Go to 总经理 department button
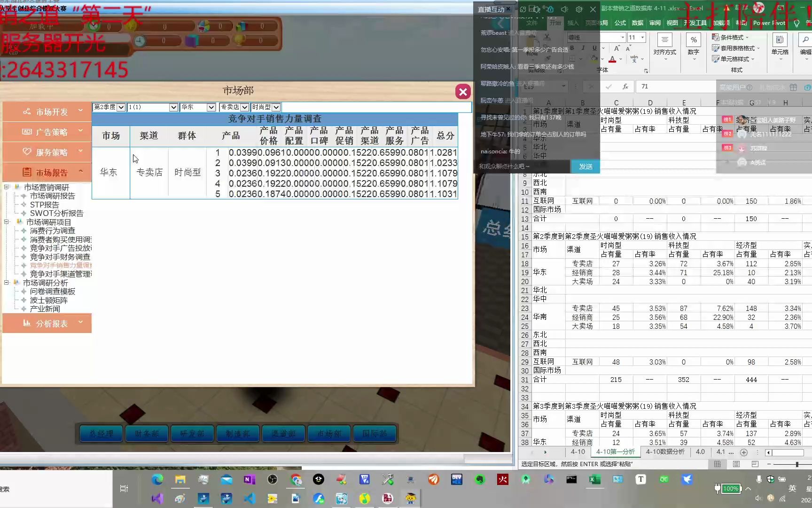The height and width of the screenshot is (508, 812). [x=101, y=434]
